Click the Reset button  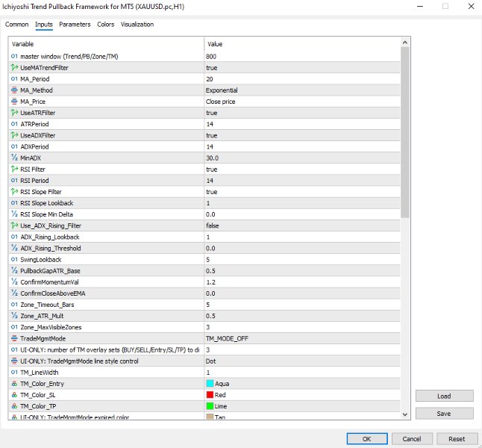[x=457, y=439]
